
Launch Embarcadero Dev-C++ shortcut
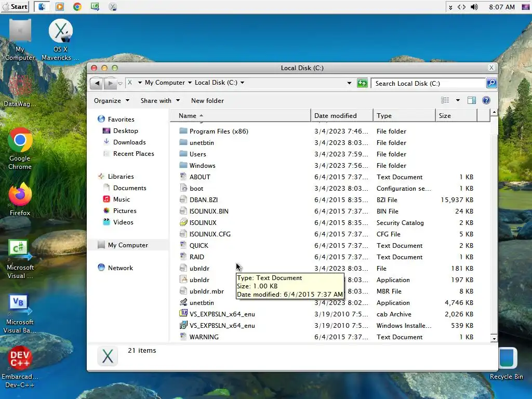coord(20,367)
